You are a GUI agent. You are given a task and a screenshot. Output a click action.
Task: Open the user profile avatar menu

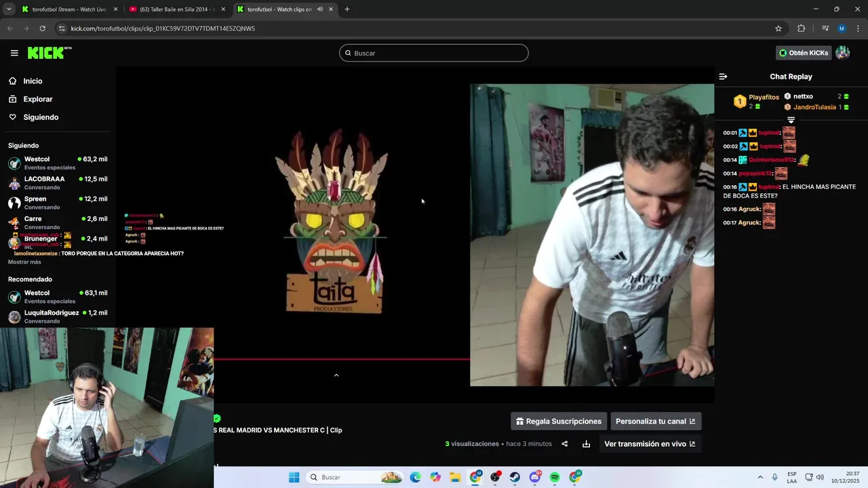[x=843, y=53]
